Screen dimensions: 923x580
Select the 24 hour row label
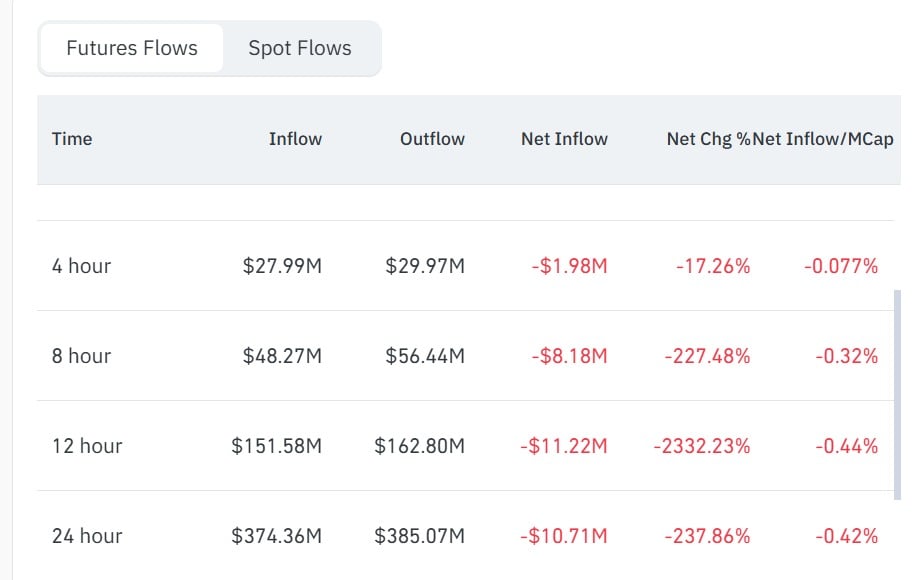87,536
